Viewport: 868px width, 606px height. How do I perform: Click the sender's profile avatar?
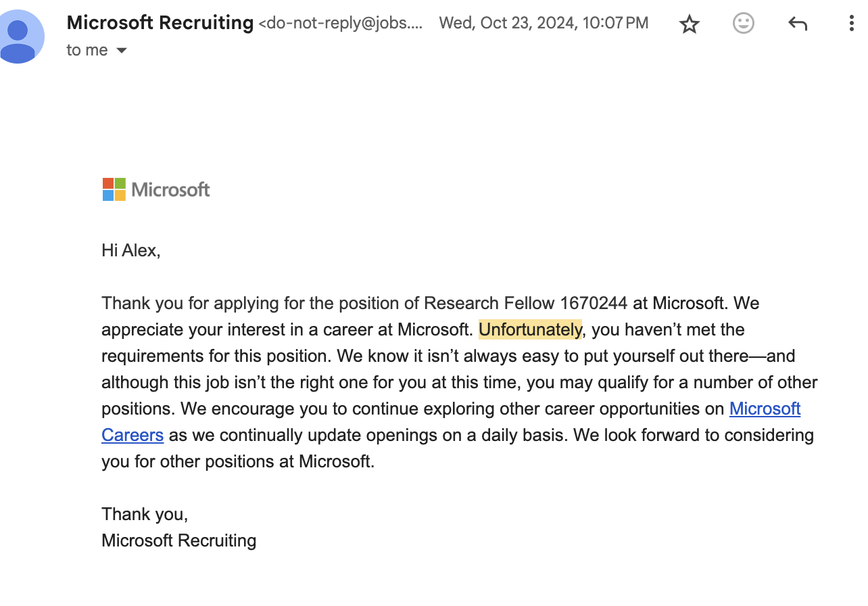19,37
